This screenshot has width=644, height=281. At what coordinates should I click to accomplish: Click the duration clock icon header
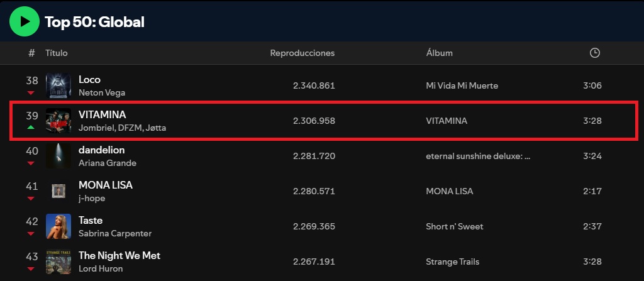(594, 53)
